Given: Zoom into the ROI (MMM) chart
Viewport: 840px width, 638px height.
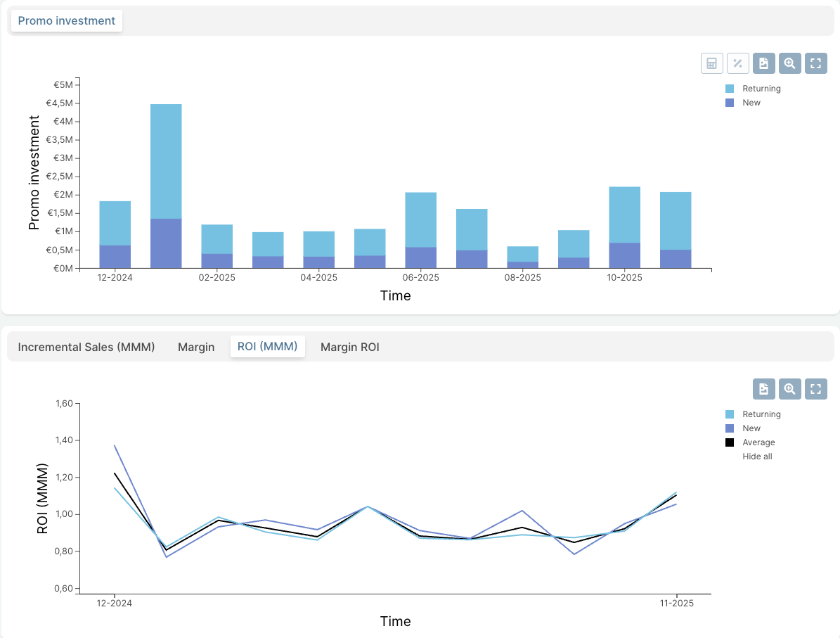Looking at the screenshot, I should tap(789, 389).
